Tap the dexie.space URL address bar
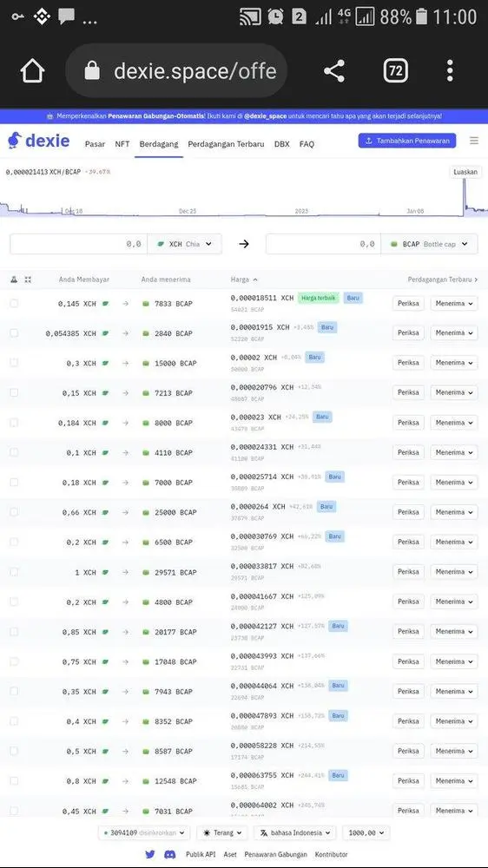Image resolution: width=488 pixels, height=868 pixels. pyautogui.click(x=176, y=71)
